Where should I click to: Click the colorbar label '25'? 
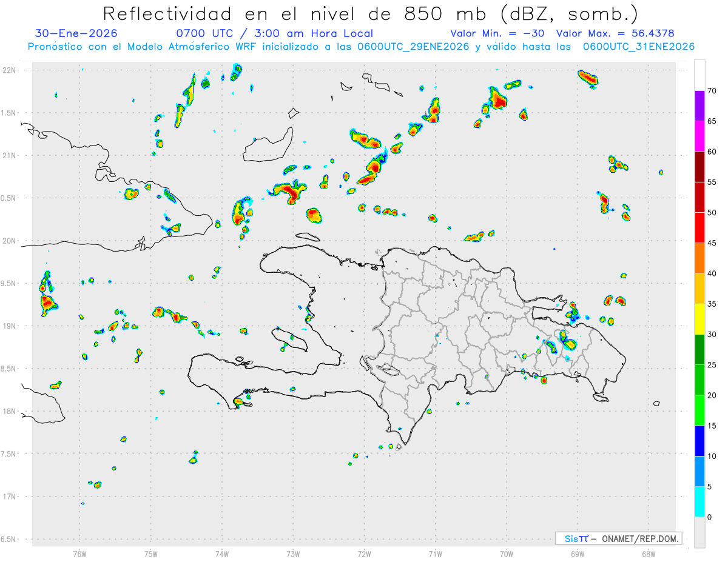click(x=712, y=365)
